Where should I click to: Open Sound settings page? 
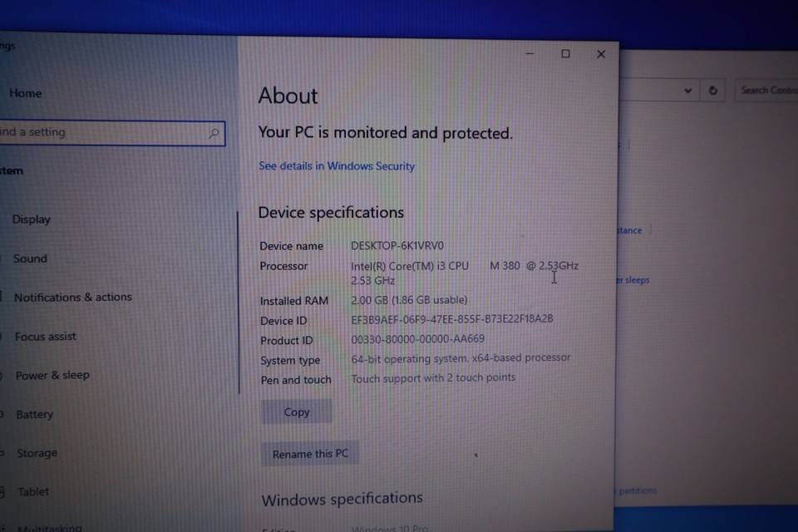[30, 259]
